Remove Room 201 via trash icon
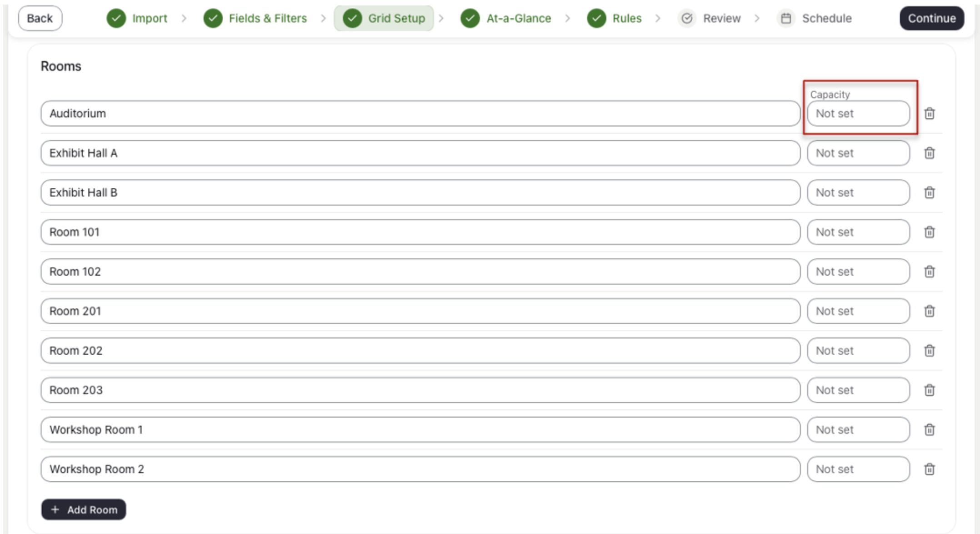 (930, 311)
